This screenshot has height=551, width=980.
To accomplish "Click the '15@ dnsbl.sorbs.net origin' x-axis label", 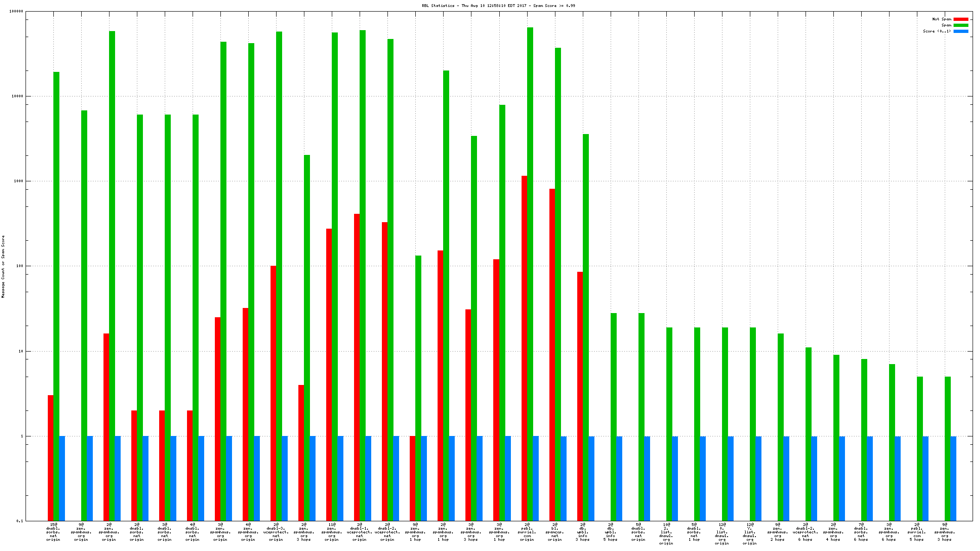I will click(53, 532).
